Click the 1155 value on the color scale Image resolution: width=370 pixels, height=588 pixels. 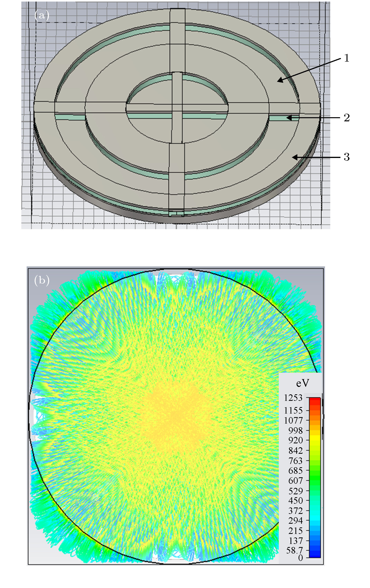293,410
